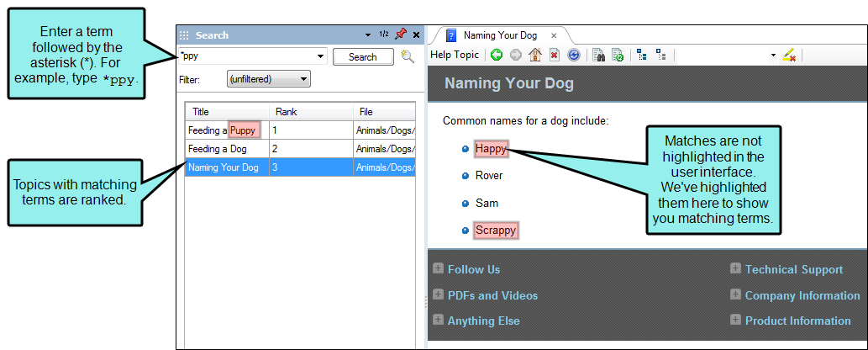Image resolution: width=868 pixels, height=350 pixels.
Task: Click the magnifier wand icon beside Search
Action: pos(408,56)
